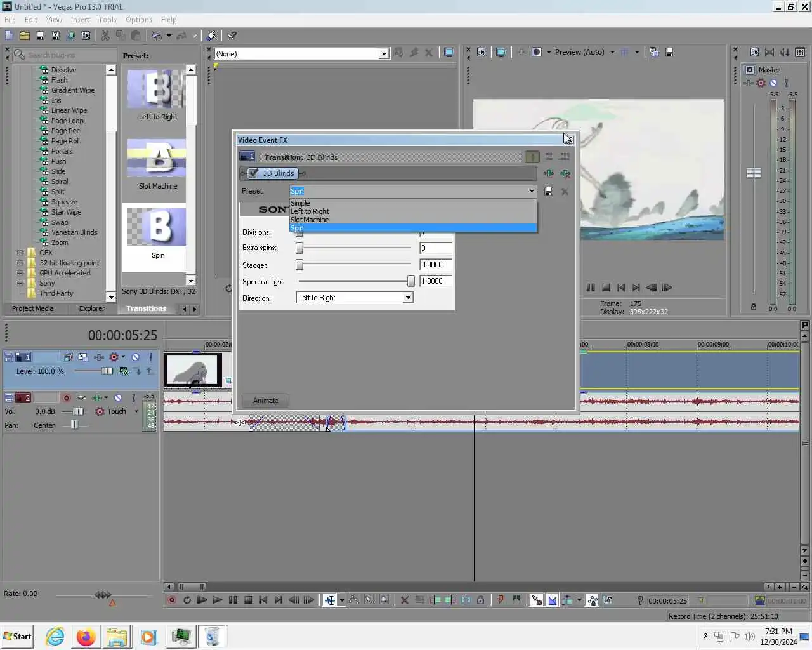This screenshot has width=812, height=650.
Task: Click the New project icon in toolbar
Action: pos(9,36)
